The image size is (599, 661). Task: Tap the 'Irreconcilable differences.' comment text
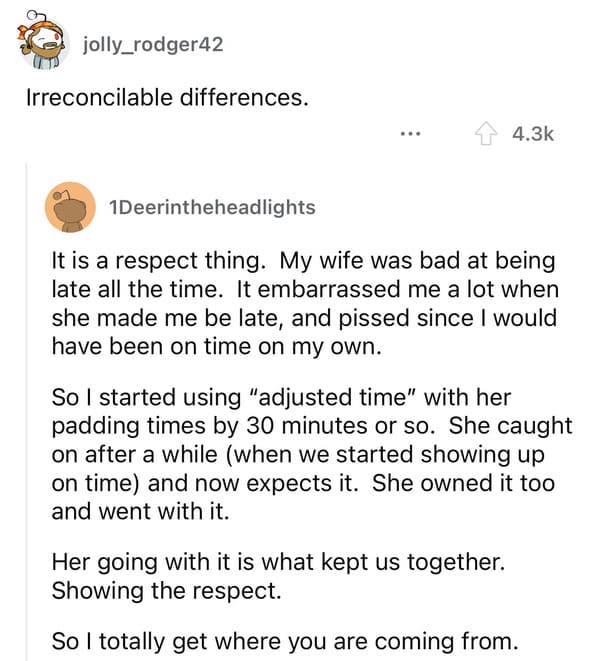(x=167, y=98)
